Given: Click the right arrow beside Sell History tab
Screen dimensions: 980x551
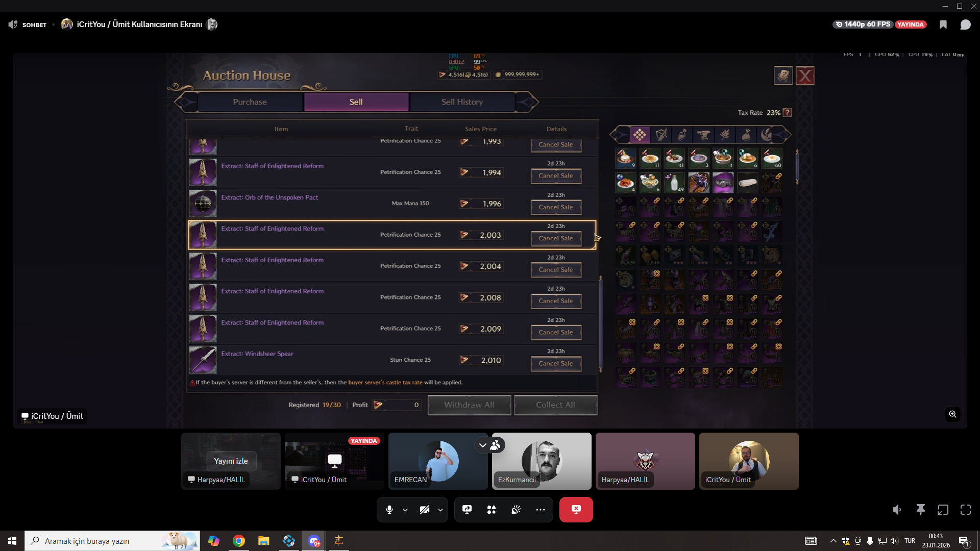Looking at the screenshot, I should click(x=527, y=102).
